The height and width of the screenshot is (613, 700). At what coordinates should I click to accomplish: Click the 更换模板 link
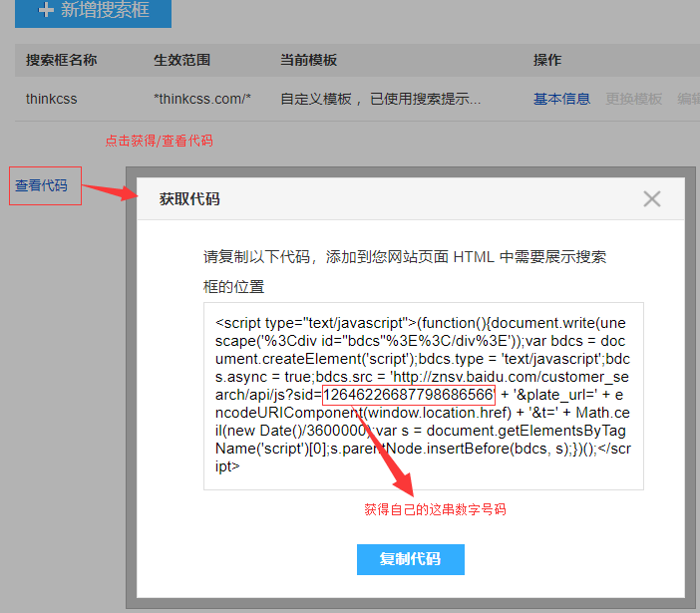[x=633, y=99]
